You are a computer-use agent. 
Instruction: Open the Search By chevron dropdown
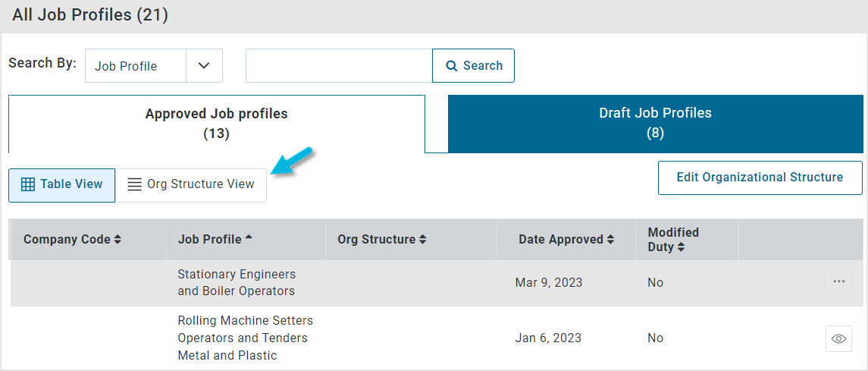(x=204, y=66)
